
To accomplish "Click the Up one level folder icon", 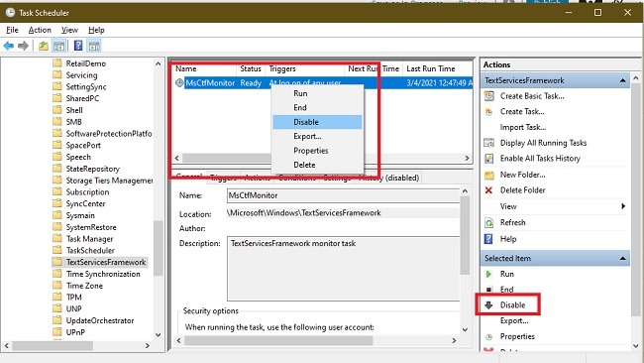I will tap(44, 46).
